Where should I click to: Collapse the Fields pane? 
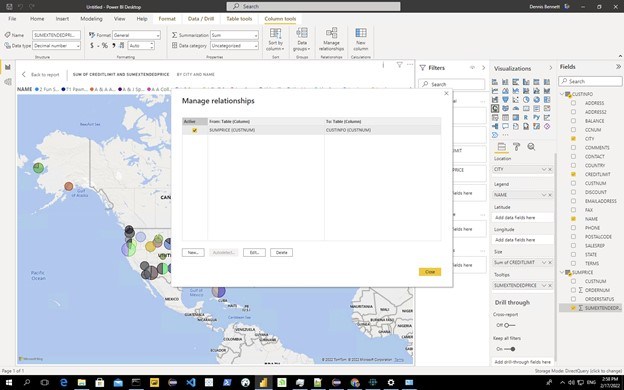[618, 67]
